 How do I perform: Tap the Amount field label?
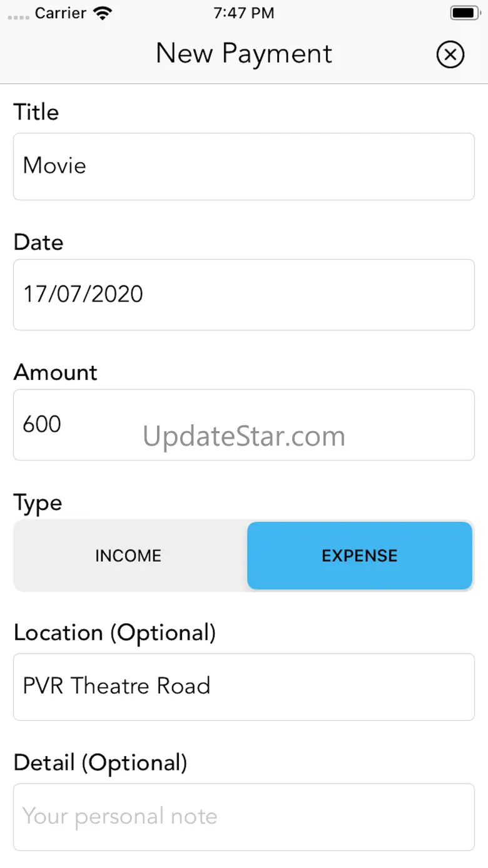56,372
